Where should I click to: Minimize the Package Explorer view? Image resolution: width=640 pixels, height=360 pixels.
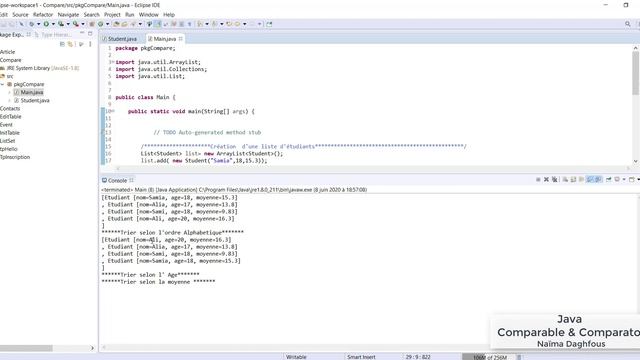point(82,33)
